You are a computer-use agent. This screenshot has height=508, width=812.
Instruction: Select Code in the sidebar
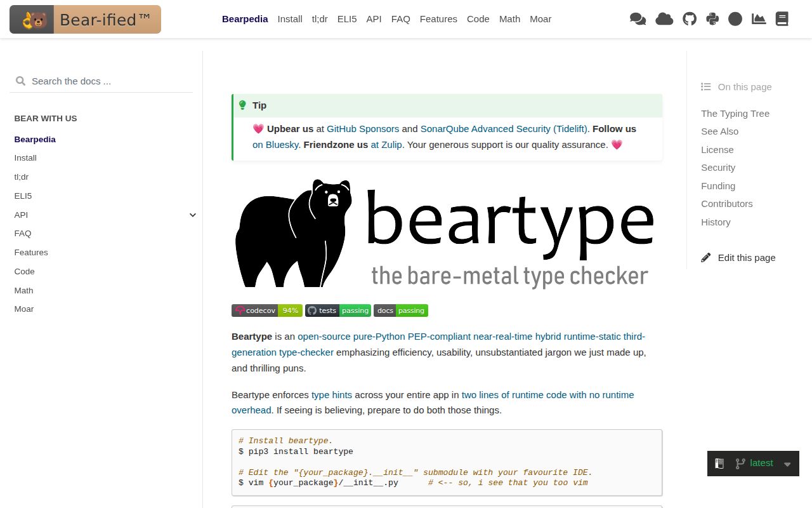point(24,271)
